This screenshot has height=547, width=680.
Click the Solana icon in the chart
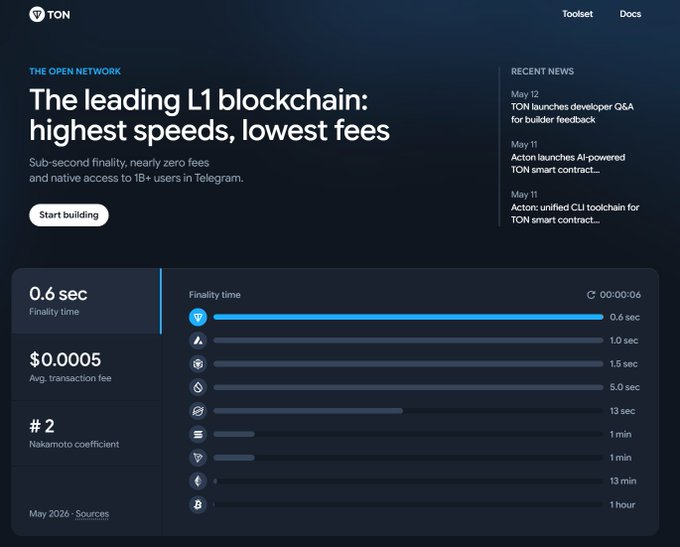(198, 434)
